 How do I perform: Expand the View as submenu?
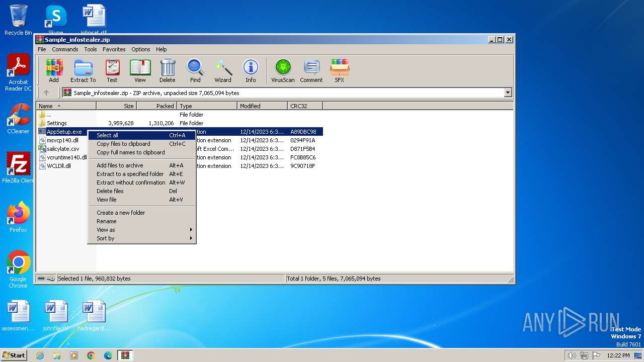(x=142, y=230)
